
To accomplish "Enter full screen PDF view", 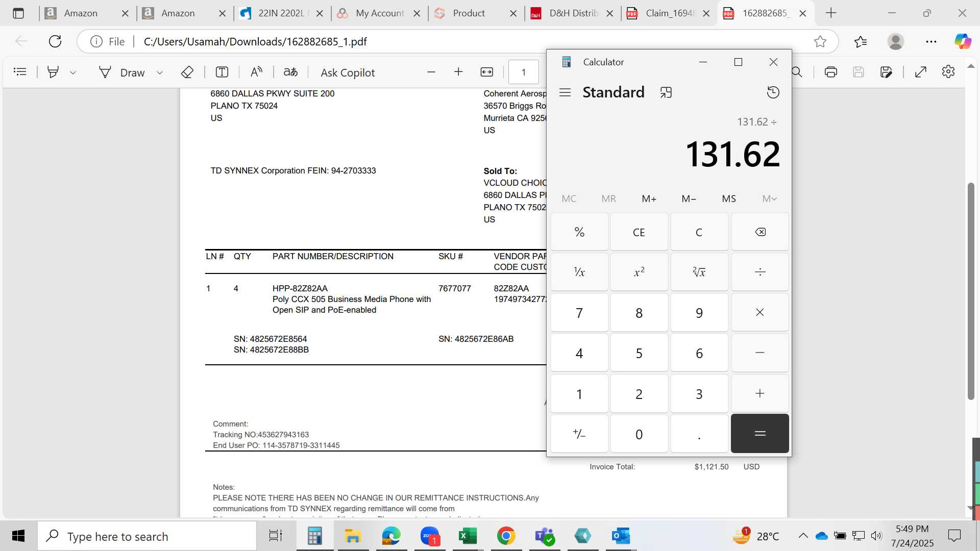I will click(921, 72).
